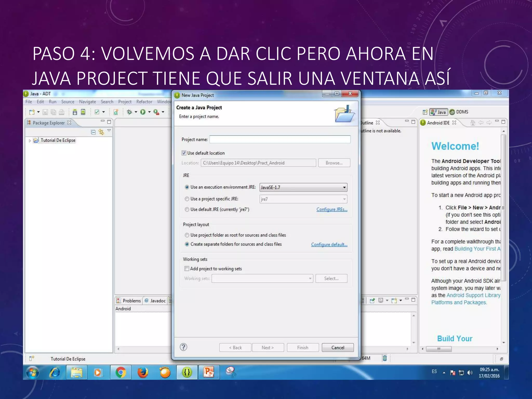Viewport: 532px width, 399px height.
Task: Open the Navigate menu
Action: pyautogui.click(x=88, y=102)
